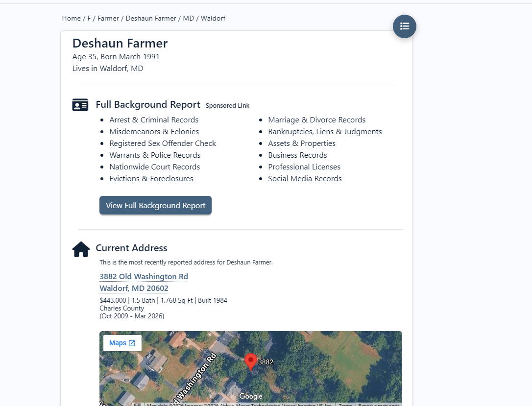Open the MD breadcrumb link
The width and height of the screenshot is (532, 406).
pos(188,18)
